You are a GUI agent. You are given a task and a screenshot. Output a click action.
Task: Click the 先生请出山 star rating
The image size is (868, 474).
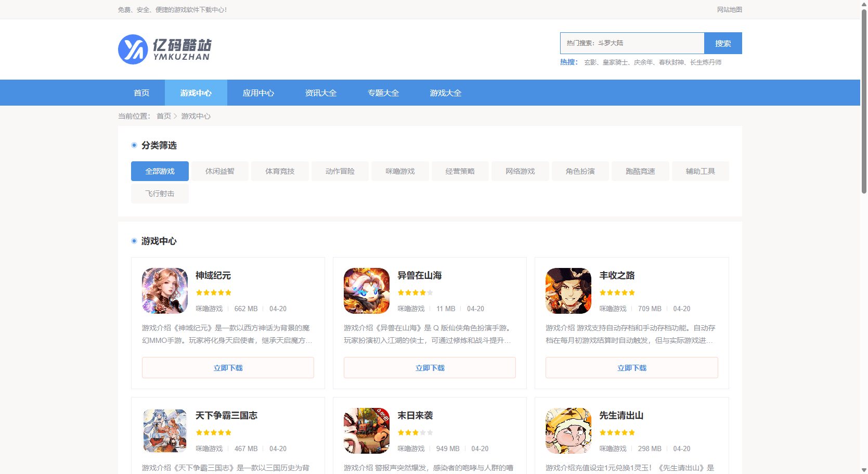617,432
